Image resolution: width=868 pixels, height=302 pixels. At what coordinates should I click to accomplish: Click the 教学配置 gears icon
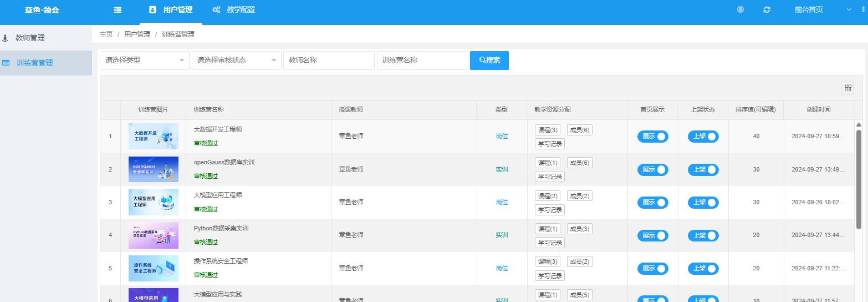coord(217,9)
